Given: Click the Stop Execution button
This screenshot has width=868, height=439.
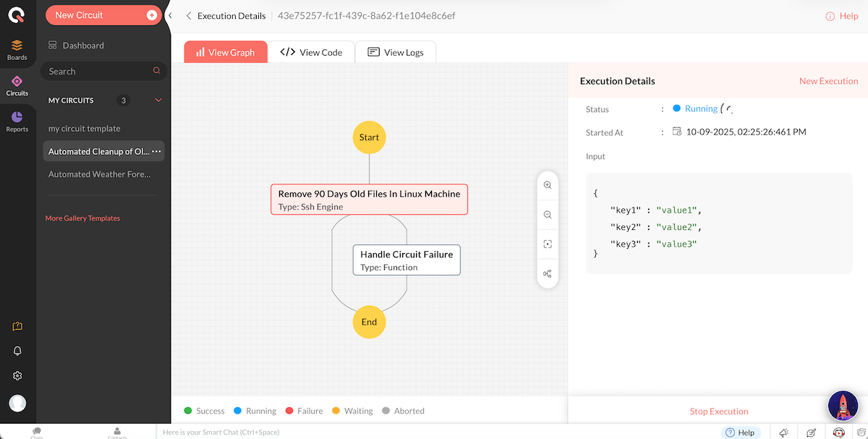Looking at the screenshot, I should [718, 412].
